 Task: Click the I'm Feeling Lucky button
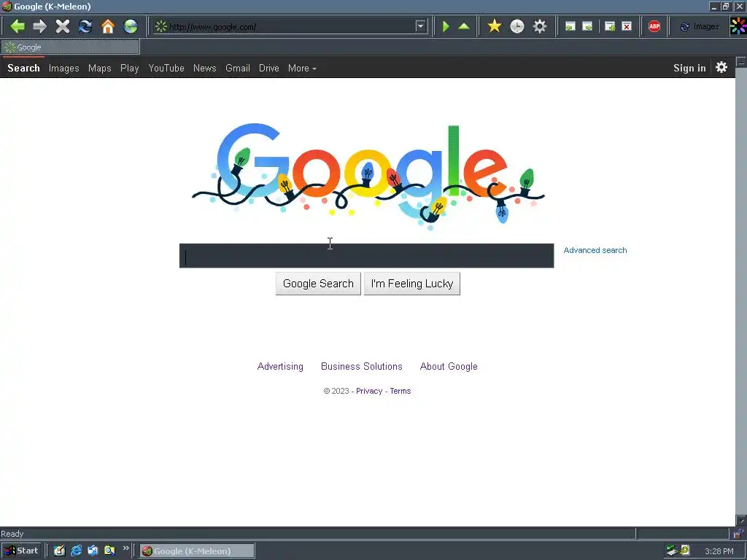[x=412, y=284]
